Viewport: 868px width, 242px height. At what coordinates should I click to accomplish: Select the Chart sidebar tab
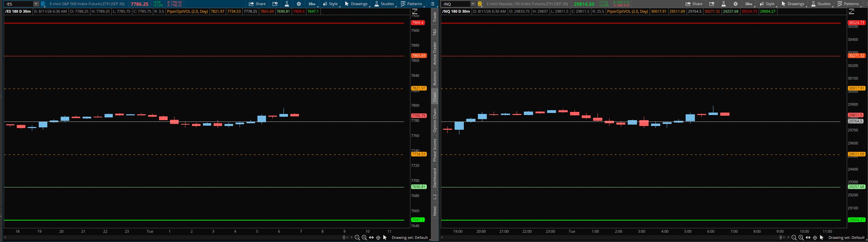click(435, 97)
